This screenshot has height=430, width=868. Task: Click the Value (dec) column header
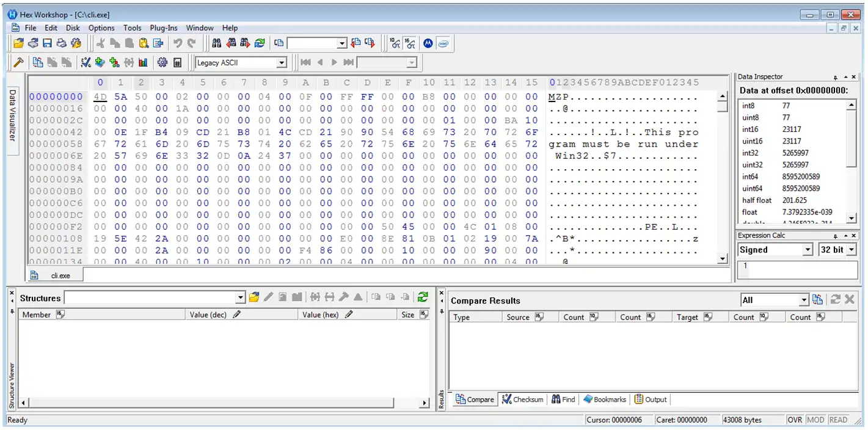coord(243,315)
